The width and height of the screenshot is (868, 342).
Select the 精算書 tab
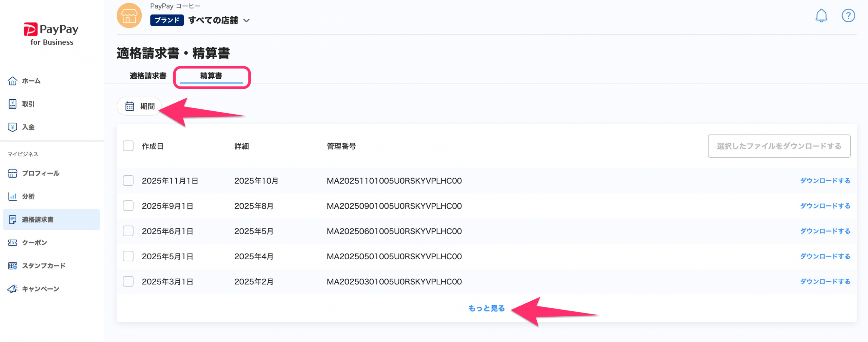coord(211,76)
